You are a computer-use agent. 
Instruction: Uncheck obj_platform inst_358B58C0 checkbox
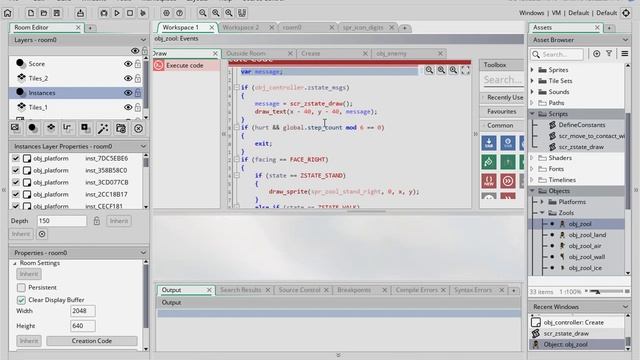16,170
